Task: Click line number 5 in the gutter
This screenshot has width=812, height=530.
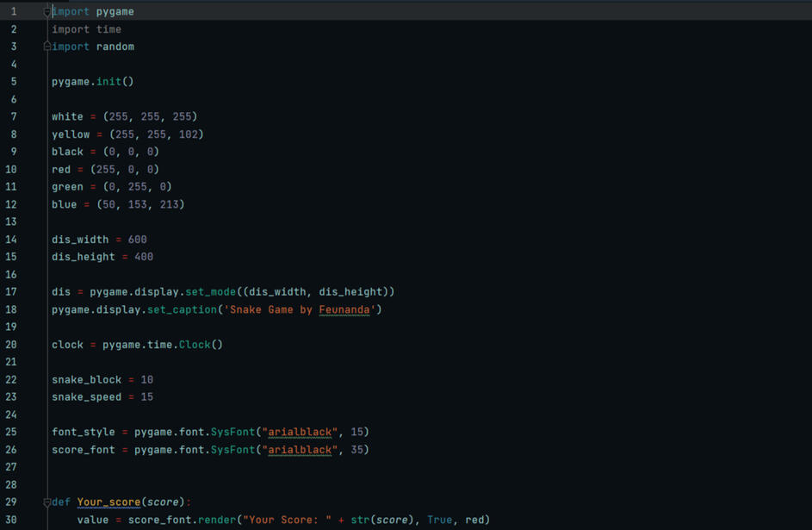Action: pyautogui.click(x=13, y=82)
